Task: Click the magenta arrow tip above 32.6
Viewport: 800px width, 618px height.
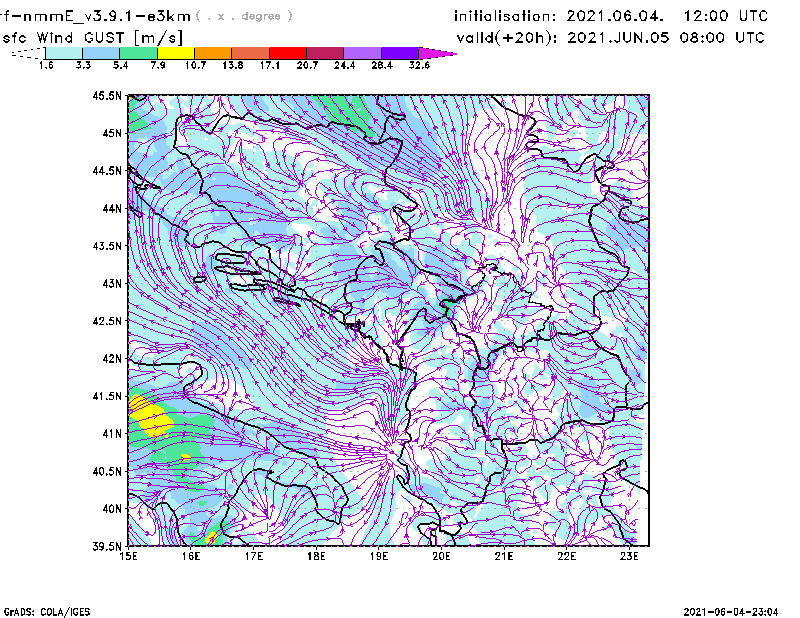Action: [x=437, y=53]
